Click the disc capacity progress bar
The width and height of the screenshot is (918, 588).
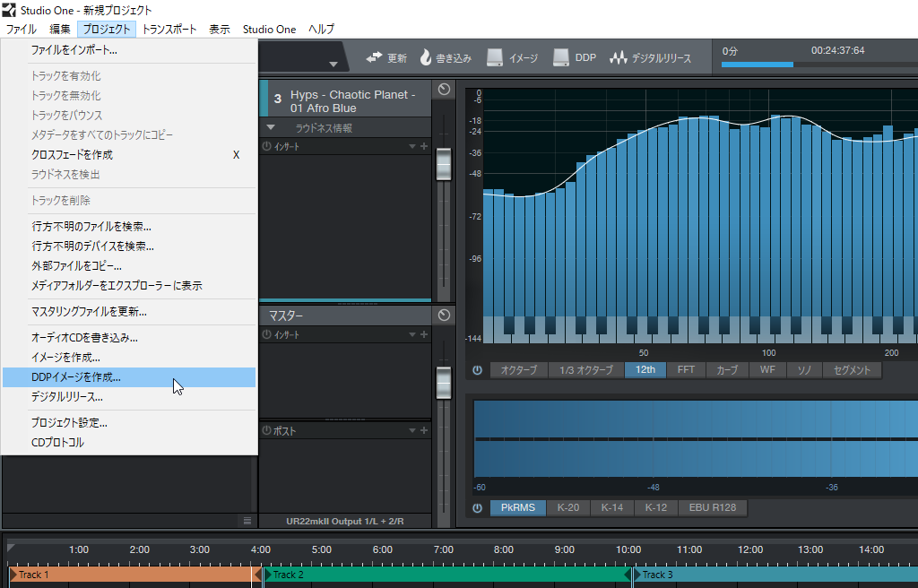(819, 65)
